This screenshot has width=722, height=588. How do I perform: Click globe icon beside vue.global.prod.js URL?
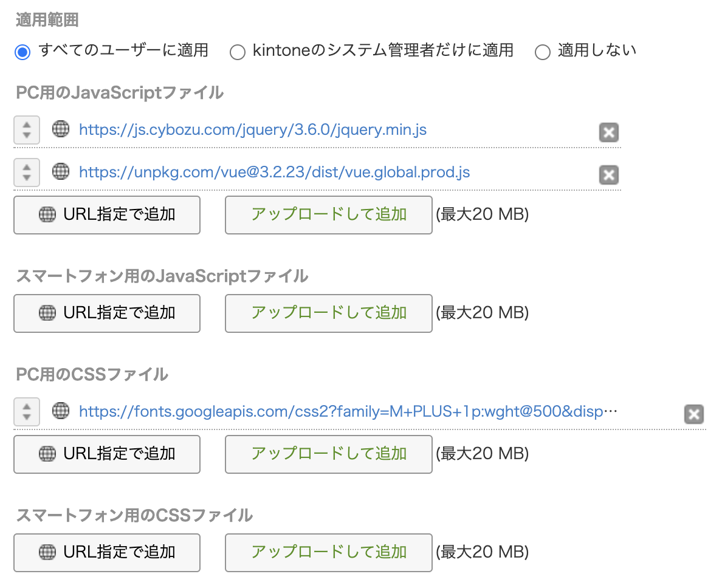[61, 172]
